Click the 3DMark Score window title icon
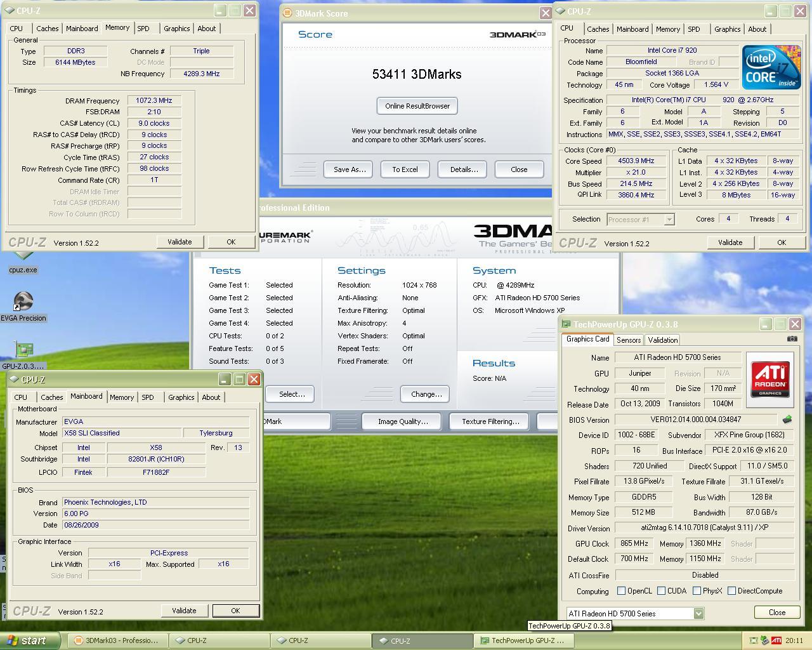812x650 pixels. (x=287, y=13)
